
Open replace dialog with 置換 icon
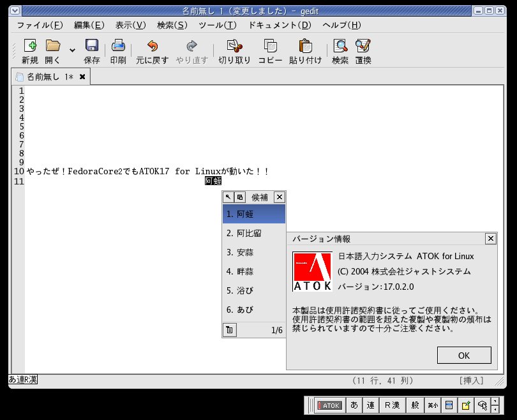(x=363, y=51)
